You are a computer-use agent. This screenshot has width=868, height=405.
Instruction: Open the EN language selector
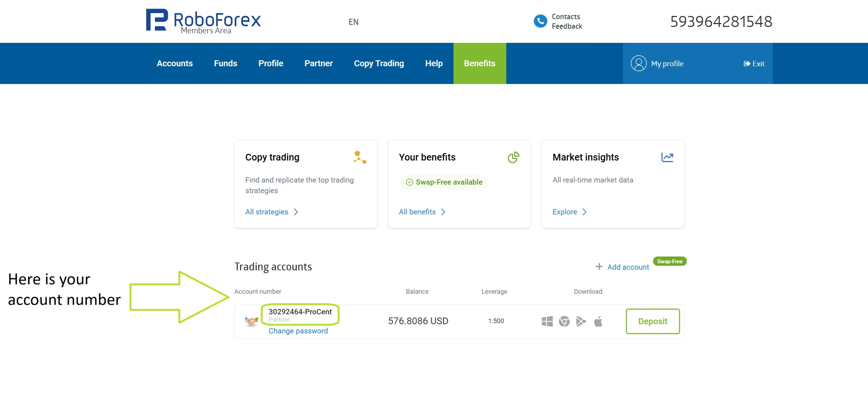(x=353, y=22)
